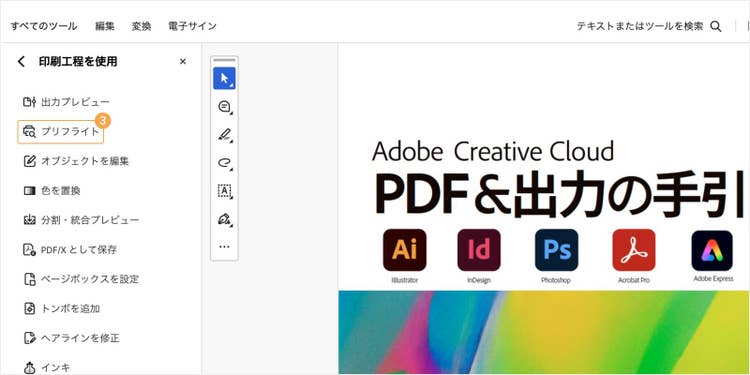The height and width of the screenshot is (375, 750).
Task: Open the 変換 menu
Action: (x=142, y=26)
